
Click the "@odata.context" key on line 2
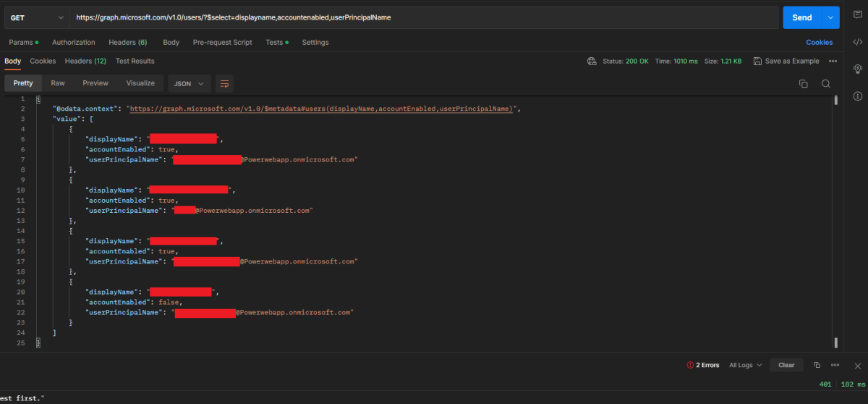(85, 109)
